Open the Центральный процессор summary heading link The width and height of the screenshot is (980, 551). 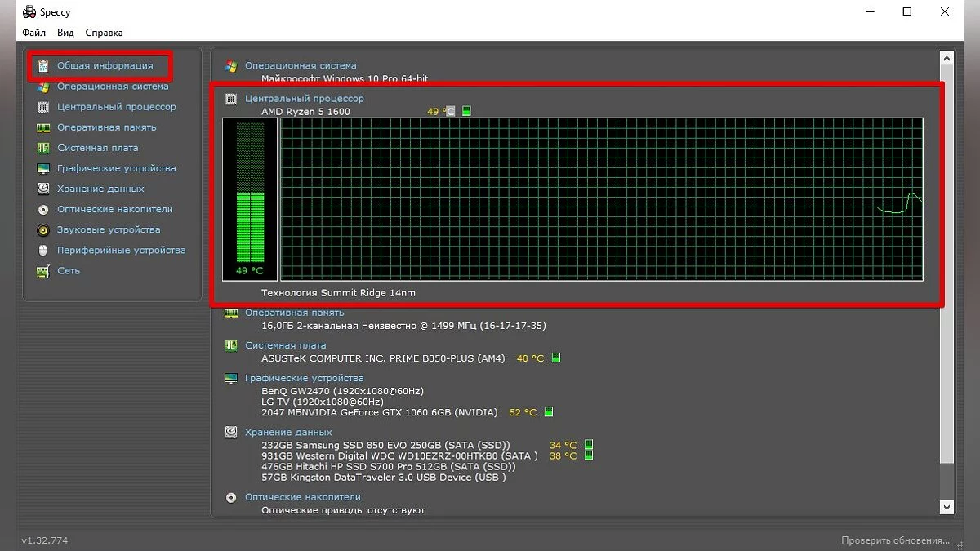click(x=304, y=98)
